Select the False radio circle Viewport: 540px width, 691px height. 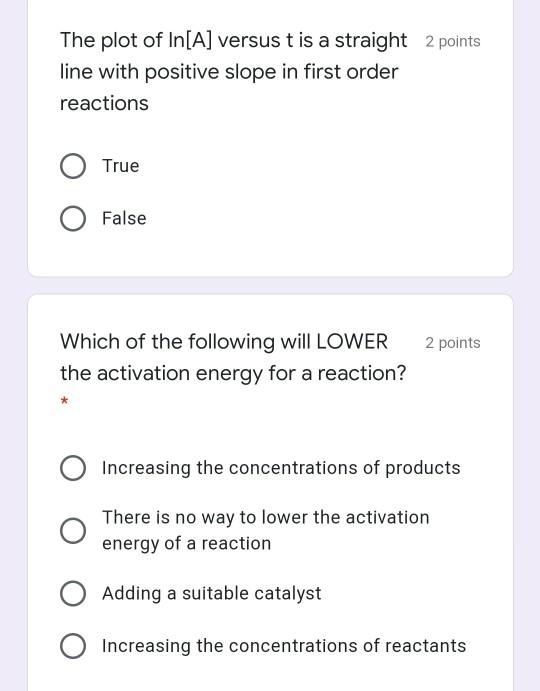73,219
